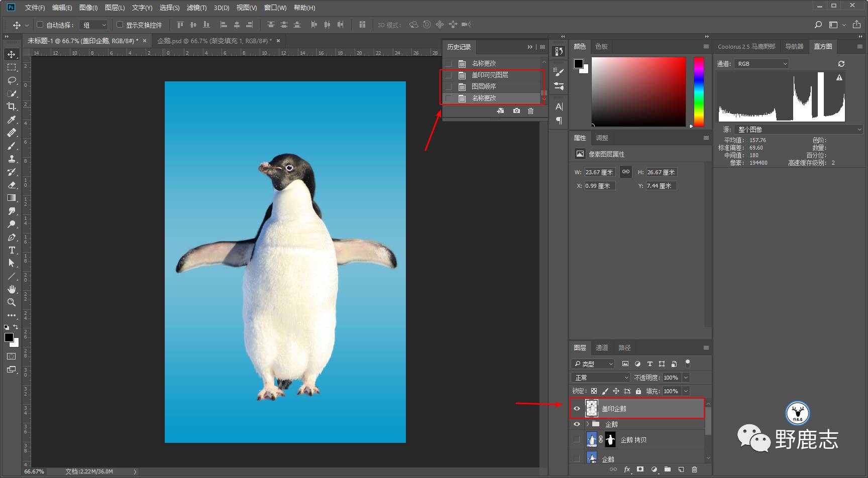
Task: Select the Hand tool
Action: pos(12,289)
